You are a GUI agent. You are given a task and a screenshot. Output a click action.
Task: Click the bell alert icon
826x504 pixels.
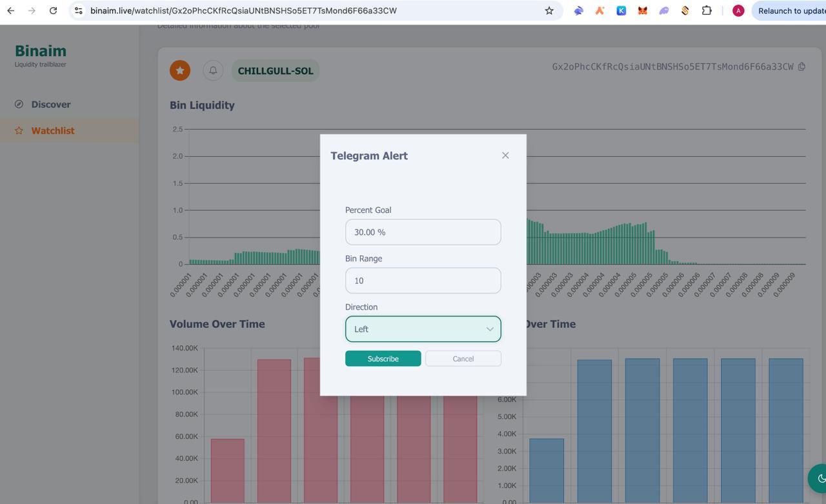pyautogui.click(x=213, y=70)
